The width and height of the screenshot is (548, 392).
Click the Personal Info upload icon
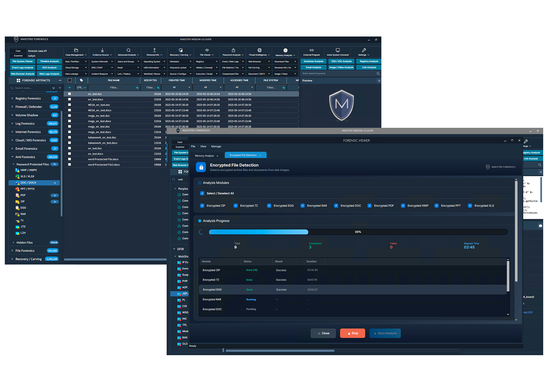point(154,50)
